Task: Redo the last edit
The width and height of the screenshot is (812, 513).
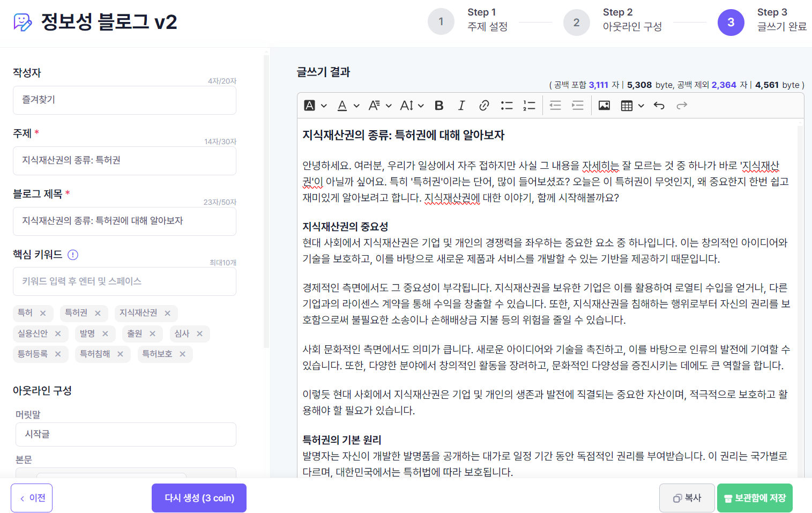Action: [682, 105]
